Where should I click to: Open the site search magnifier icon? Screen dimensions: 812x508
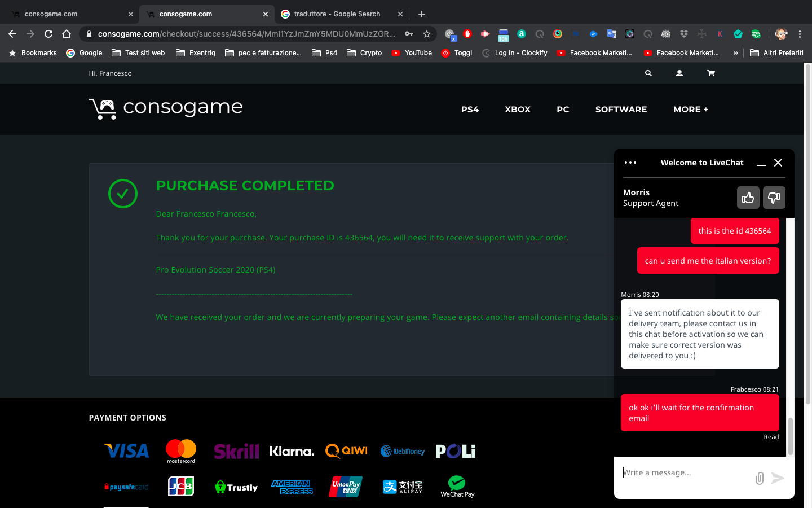click(648, 73)
